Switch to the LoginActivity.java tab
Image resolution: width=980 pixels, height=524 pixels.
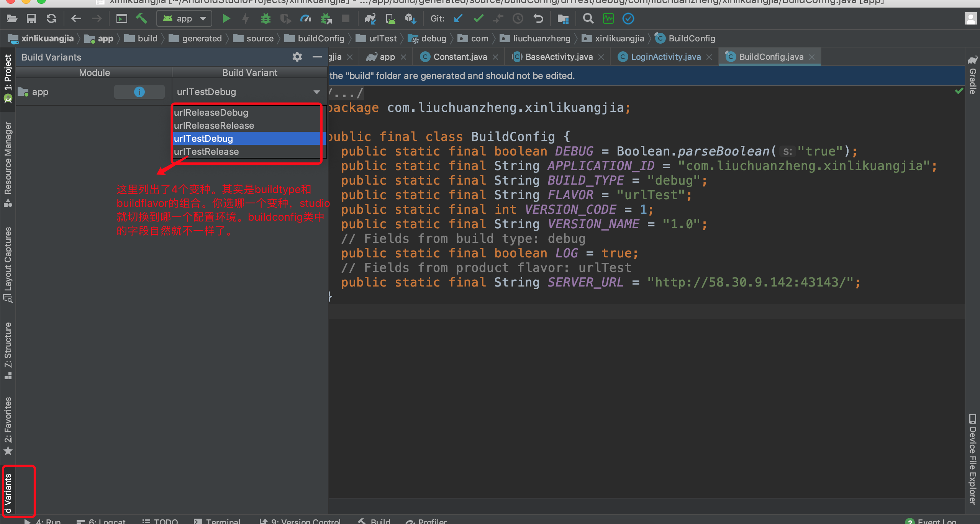pos(665,57)
